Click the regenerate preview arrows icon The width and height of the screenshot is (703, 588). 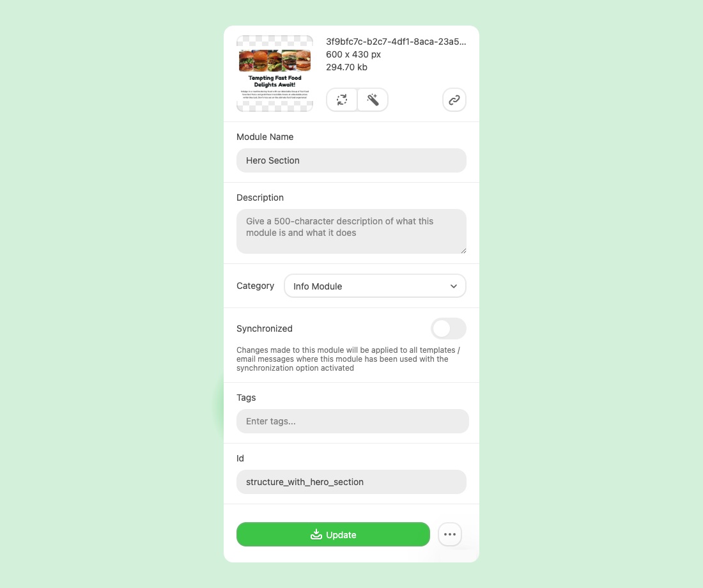(342, 100)
